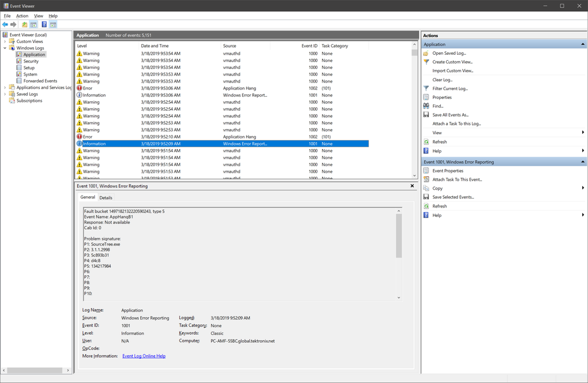Switch to the General tab
Screen dimensions: 588x383
pyautogui.click(x=88, y=197)
